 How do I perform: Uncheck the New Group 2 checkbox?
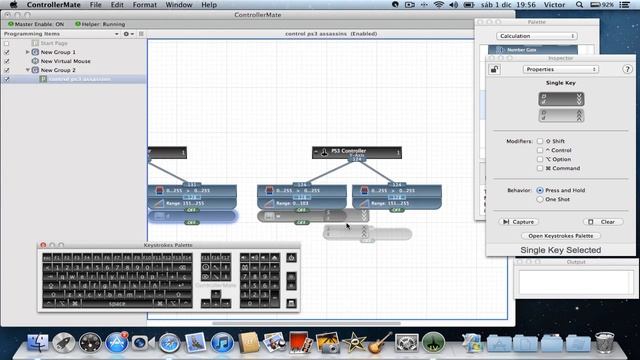7,70
